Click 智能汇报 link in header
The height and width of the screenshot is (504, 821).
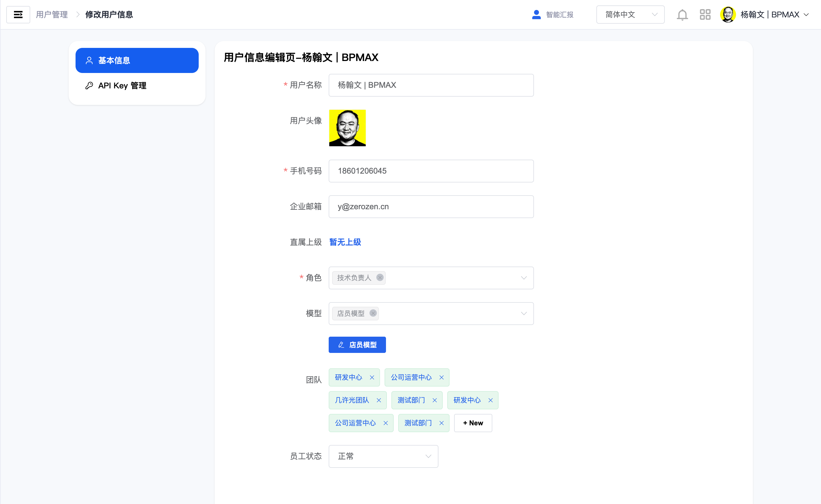pyautogui.click(x=560, y=15)
